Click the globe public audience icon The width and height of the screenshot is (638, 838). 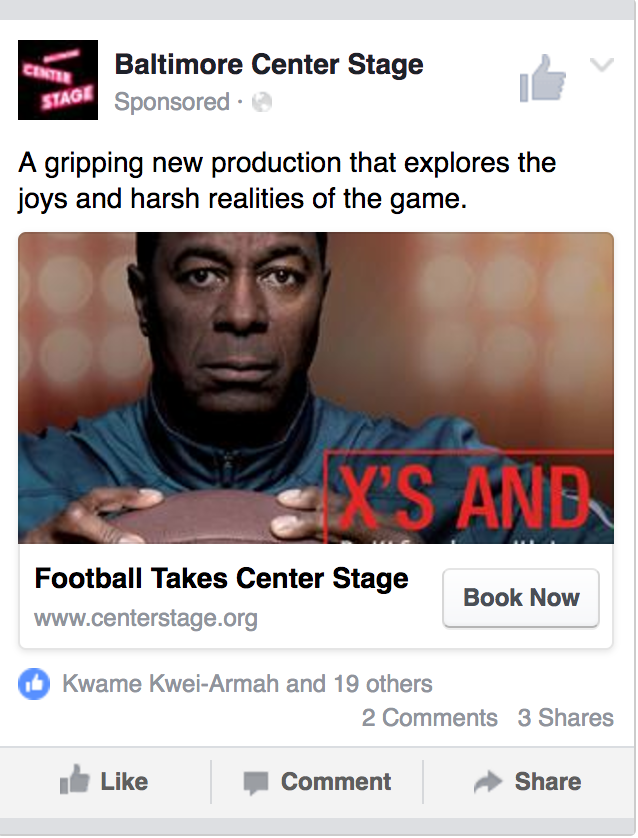coord(262,102)
